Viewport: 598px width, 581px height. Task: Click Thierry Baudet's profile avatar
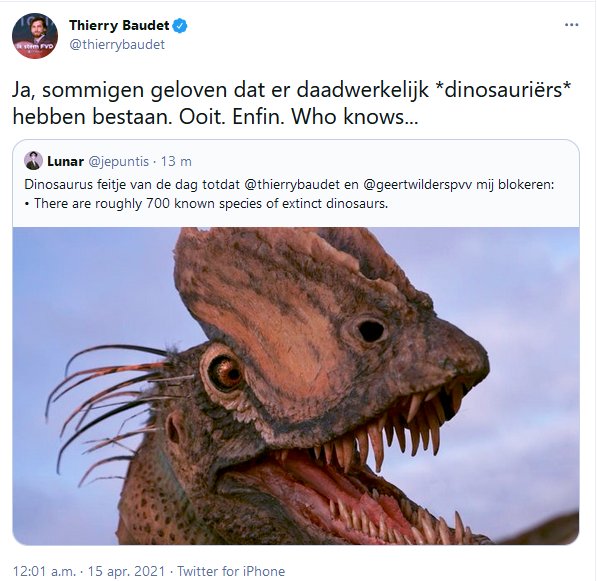35,35
